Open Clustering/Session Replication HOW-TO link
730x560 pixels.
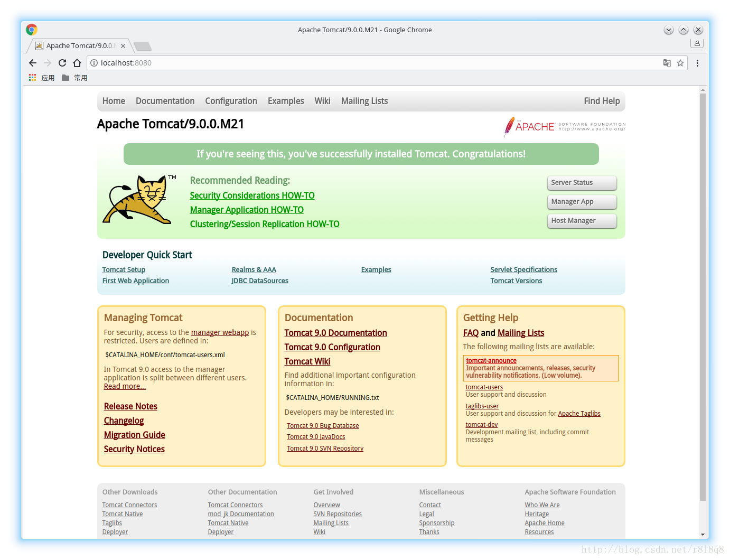click(265, 224)
